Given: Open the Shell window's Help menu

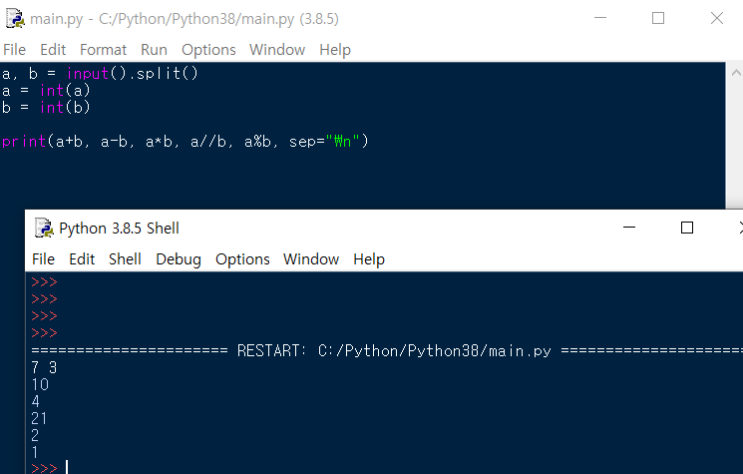Looking at the screenshot, I should coord(369,259).
